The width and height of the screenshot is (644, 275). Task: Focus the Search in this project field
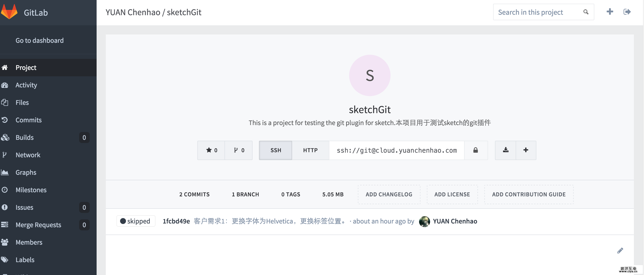[x=538, y=12]
